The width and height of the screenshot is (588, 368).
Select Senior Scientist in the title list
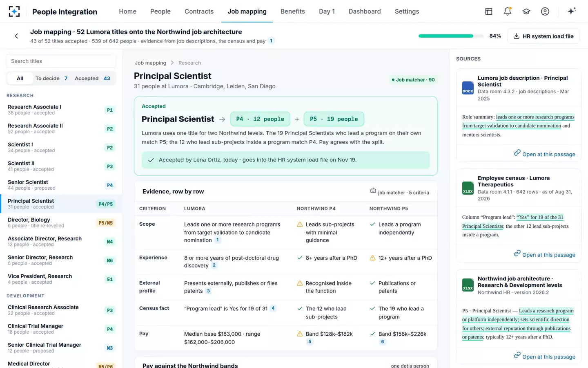(x=61, y=185)
